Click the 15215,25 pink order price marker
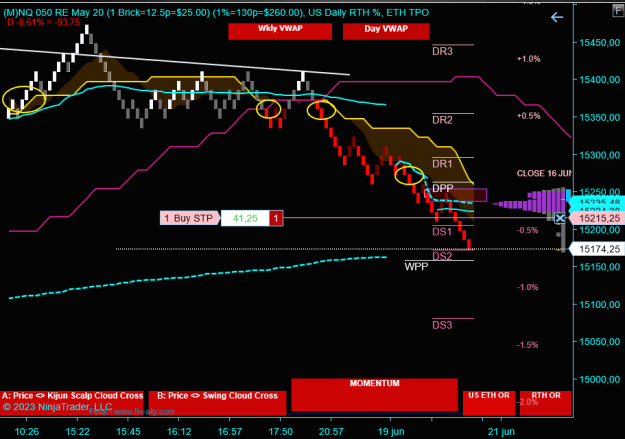The height and width of the screenshot is (439, 625). pyautogui.click(x=596, y=218)
